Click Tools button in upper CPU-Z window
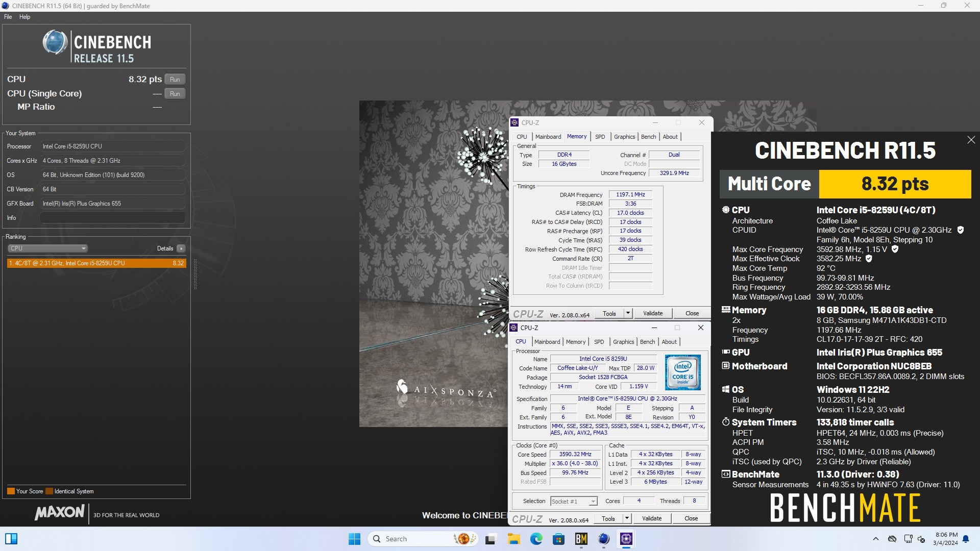The width and height of the screenshot is (980, 551). [609, 314]
